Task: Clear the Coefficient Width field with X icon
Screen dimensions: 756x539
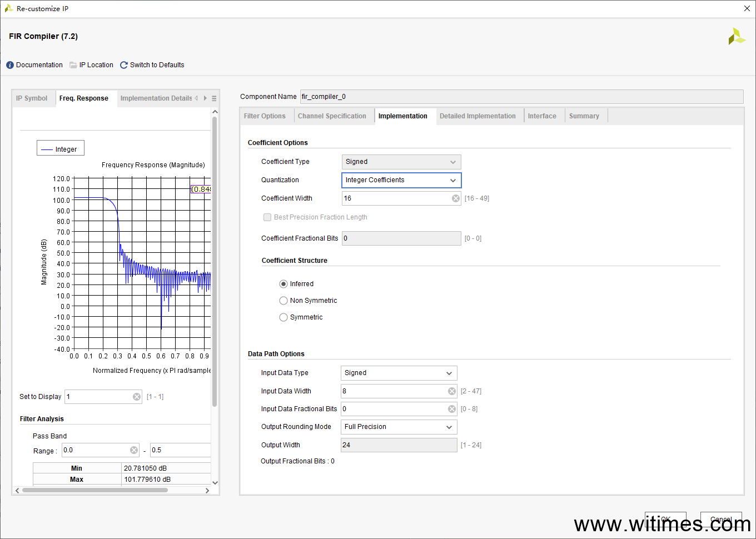Action: tap(456, 198)
